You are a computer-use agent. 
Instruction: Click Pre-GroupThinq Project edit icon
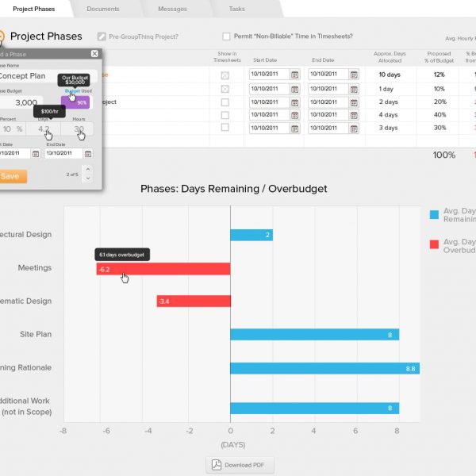tap(102, 36)
